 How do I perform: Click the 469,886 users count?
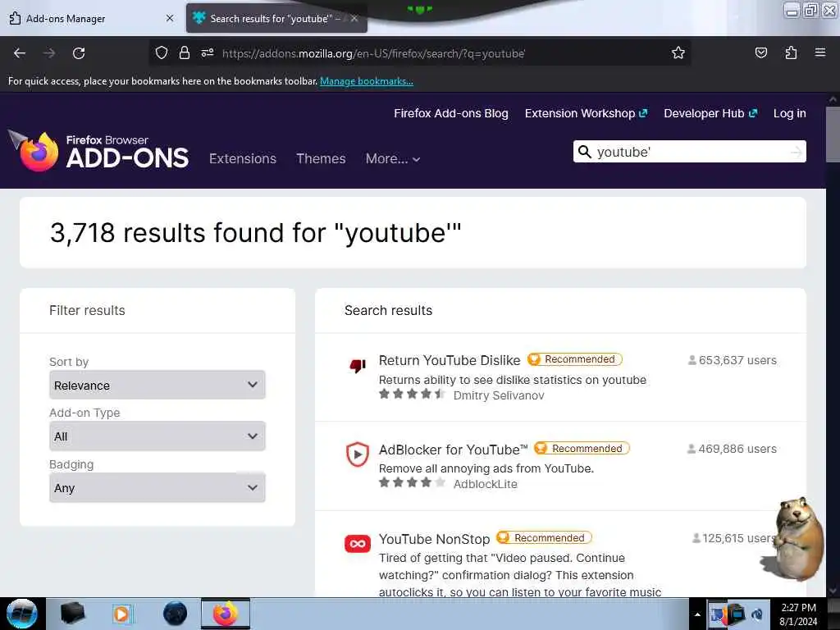732,449
